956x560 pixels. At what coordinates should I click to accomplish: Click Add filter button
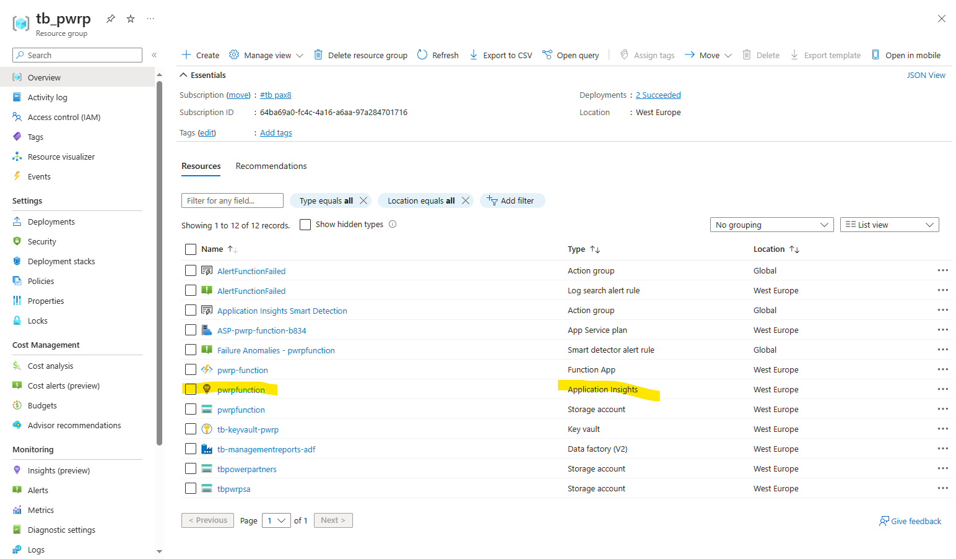(x=512, y=200)
